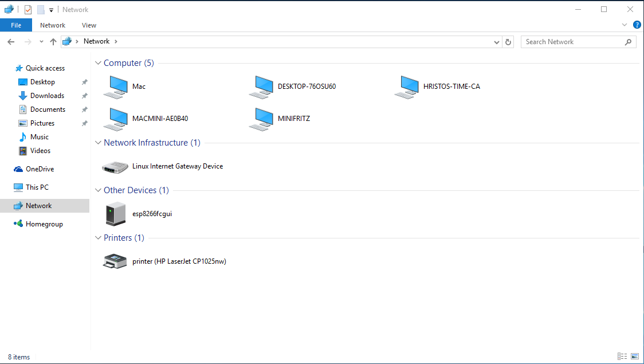Open the File menu
The width and height of the screenshot is (644, 364).
pyautogui.click(x=16, y=25)
